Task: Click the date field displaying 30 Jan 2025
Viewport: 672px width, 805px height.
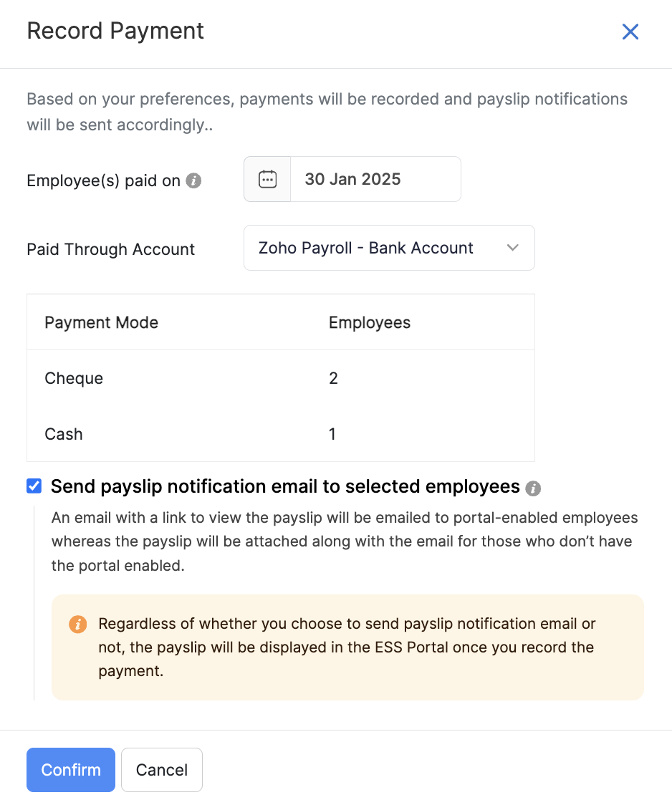Action: [x=375, y=178]
